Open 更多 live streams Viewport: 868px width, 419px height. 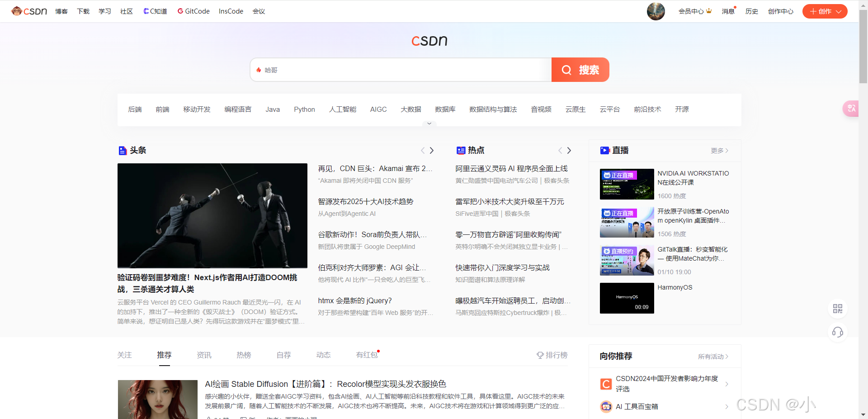pos(719,151)
